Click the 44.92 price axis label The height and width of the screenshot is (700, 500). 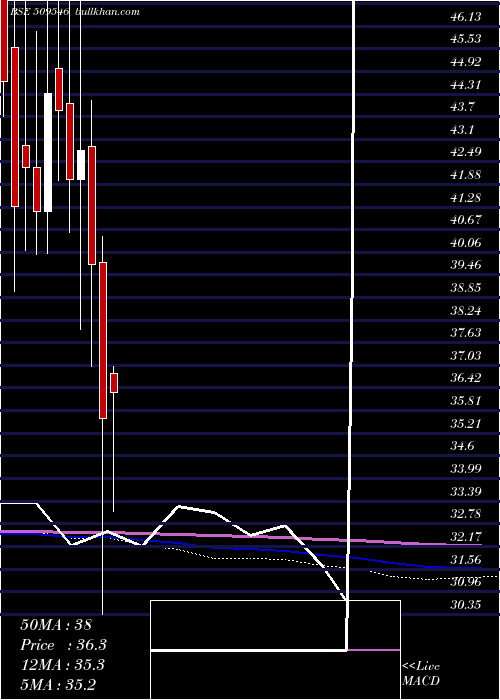[x=466, y=62]
